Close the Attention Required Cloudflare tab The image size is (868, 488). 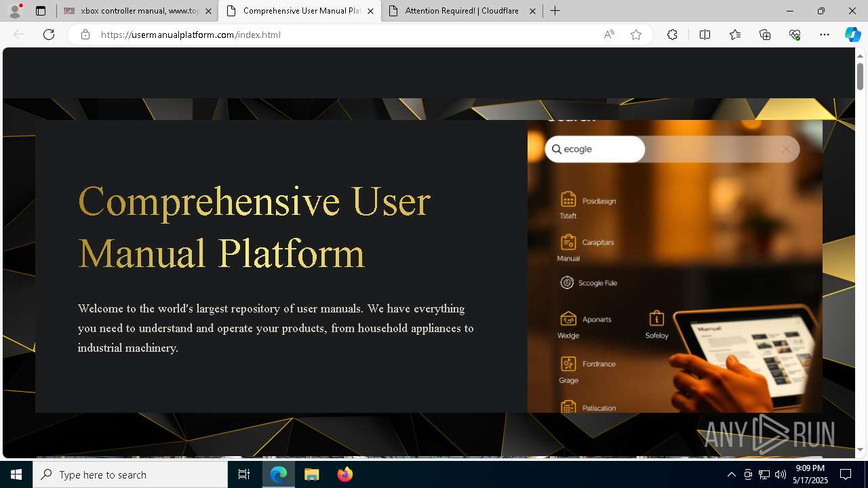click(x=532, y=11)
